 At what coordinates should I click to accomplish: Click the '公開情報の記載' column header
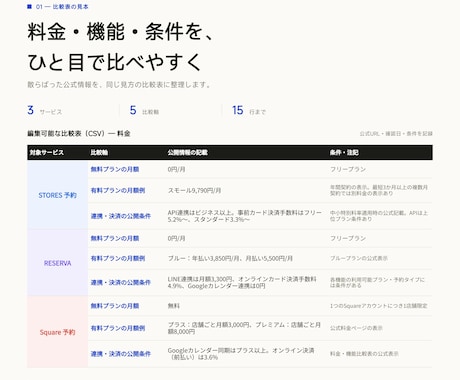187,152
